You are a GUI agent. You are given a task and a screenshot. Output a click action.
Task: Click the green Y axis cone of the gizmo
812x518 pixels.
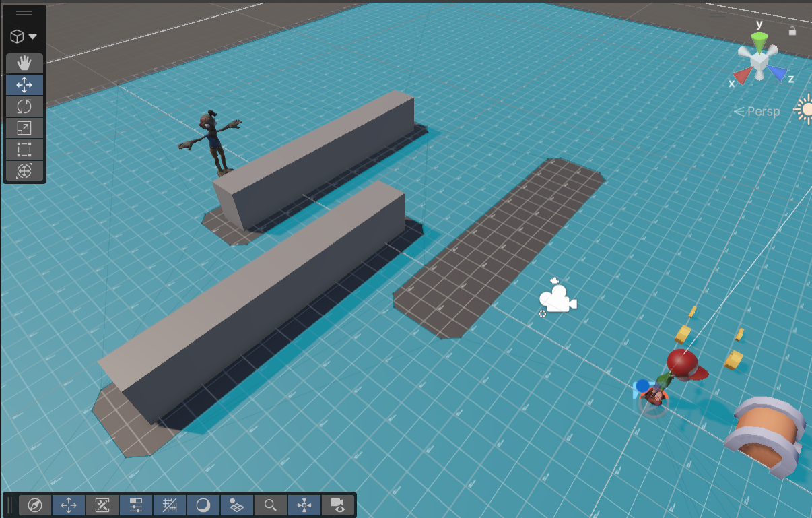[759, 42]
